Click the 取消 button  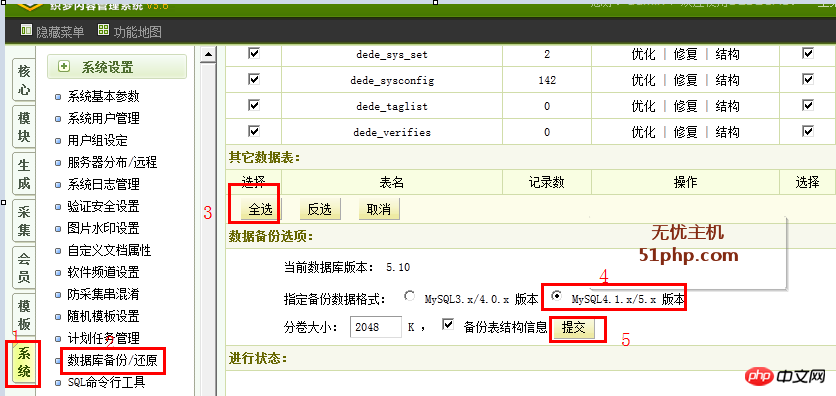coord(379,209)
